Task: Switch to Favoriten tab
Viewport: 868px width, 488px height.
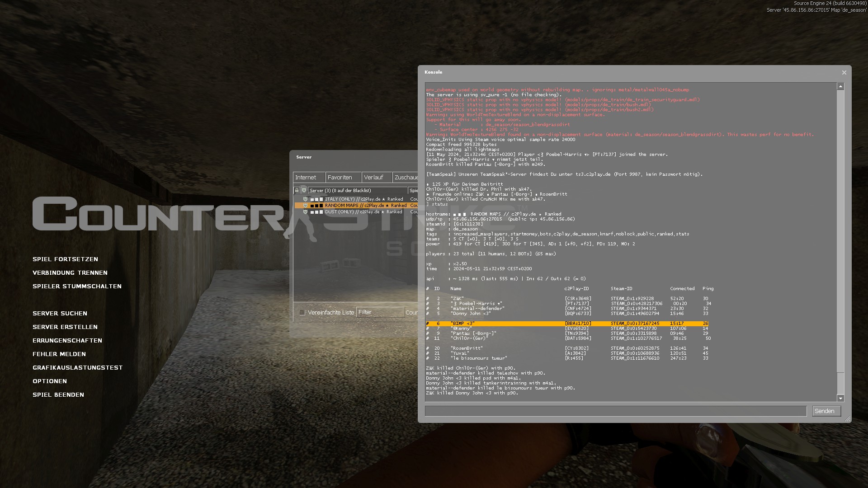Action: coord(344,178)
